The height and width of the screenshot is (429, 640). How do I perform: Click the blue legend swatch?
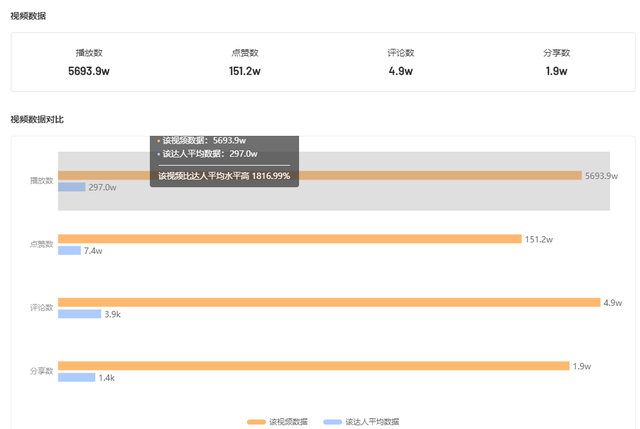[333, 422]
